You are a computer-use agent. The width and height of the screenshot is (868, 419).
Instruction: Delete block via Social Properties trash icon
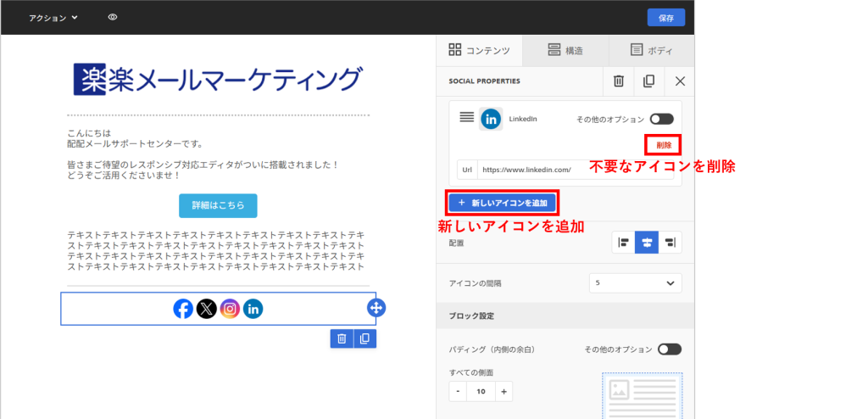[618, 81]
